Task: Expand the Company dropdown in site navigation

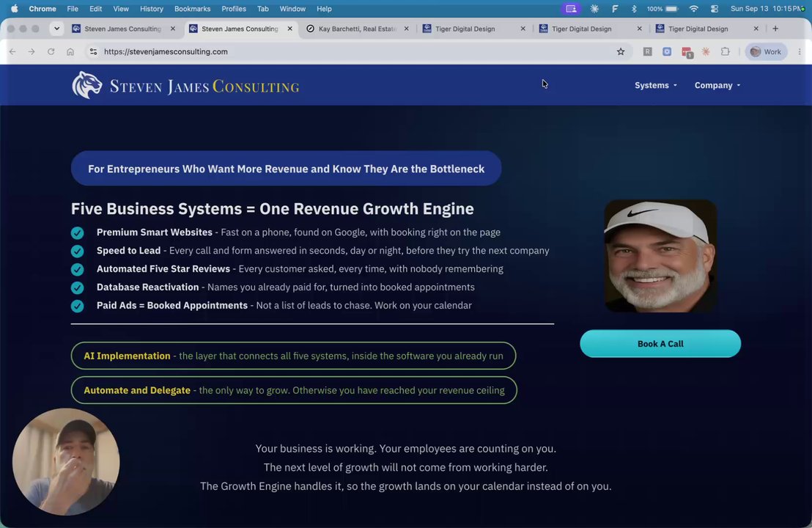Action: [x=717, y=86]
